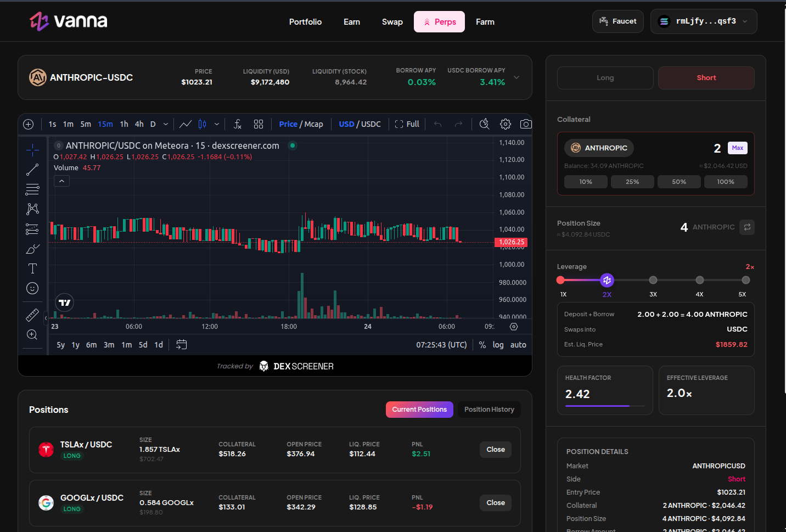Viewport: 786px width, 532px height.
Task: Switch to Position History tab
Action: click(489, 410)
